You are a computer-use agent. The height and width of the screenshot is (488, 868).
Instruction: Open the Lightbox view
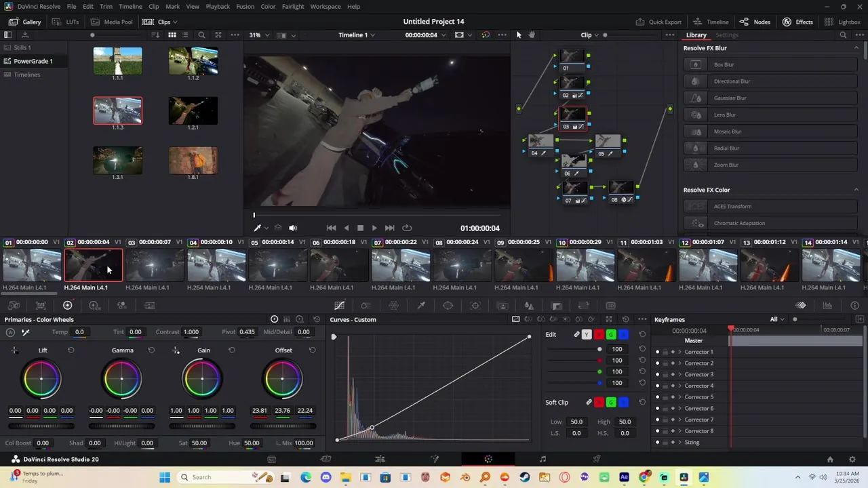pos(843,22)
